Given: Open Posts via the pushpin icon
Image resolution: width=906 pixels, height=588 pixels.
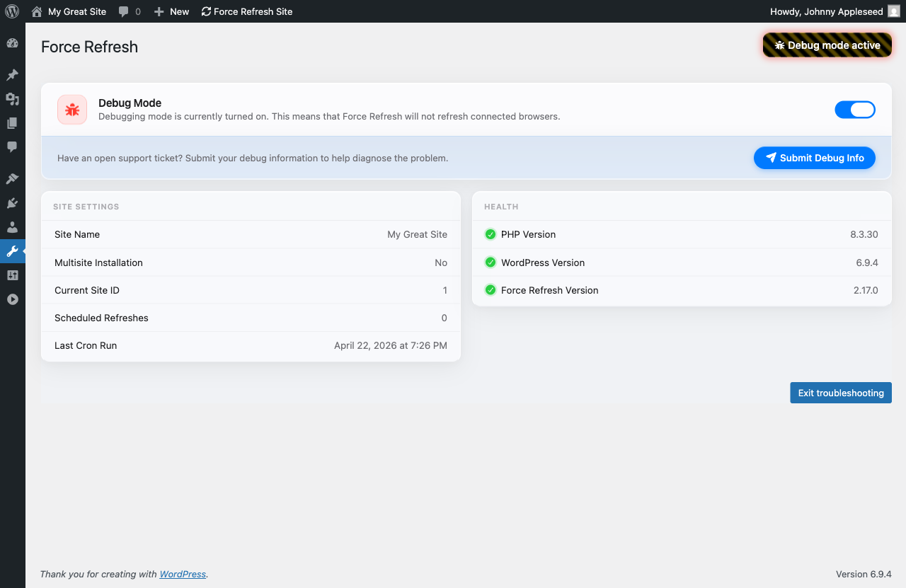Looking at the screenshot, I should 12,75.
